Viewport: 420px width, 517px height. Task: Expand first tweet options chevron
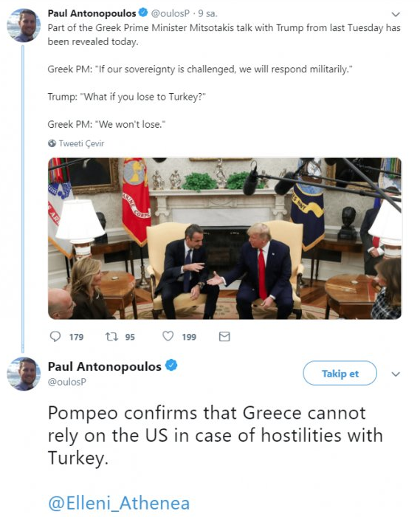pyautogui.click(x=396, y=14)
